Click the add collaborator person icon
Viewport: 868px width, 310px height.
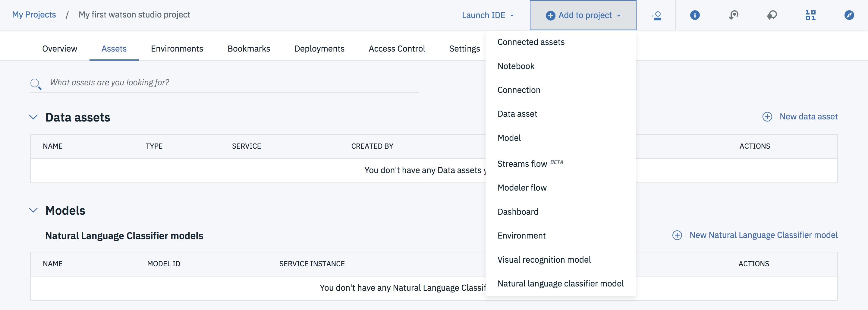[x=656, y=15]
